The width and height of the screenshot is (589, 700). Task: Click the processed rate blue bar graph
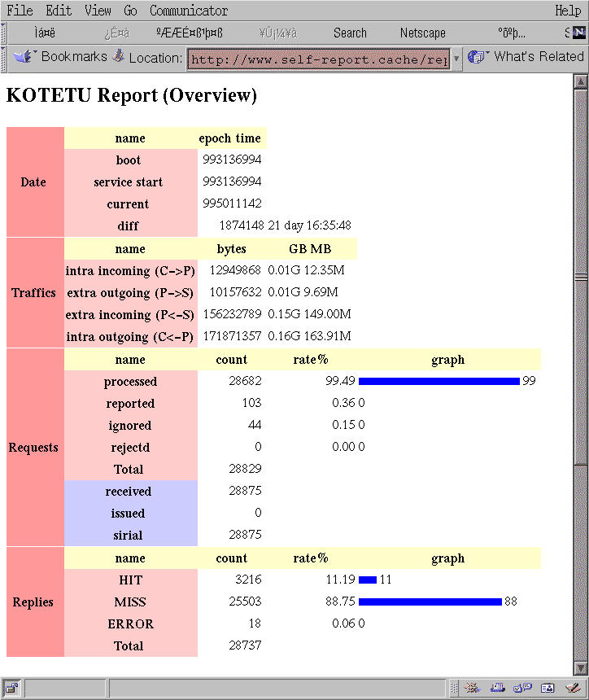coord(439,381)
